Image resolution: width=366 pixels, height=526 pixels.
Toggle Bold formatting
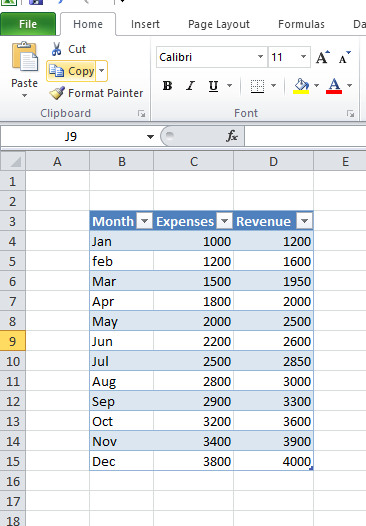[x=167, y=86]
